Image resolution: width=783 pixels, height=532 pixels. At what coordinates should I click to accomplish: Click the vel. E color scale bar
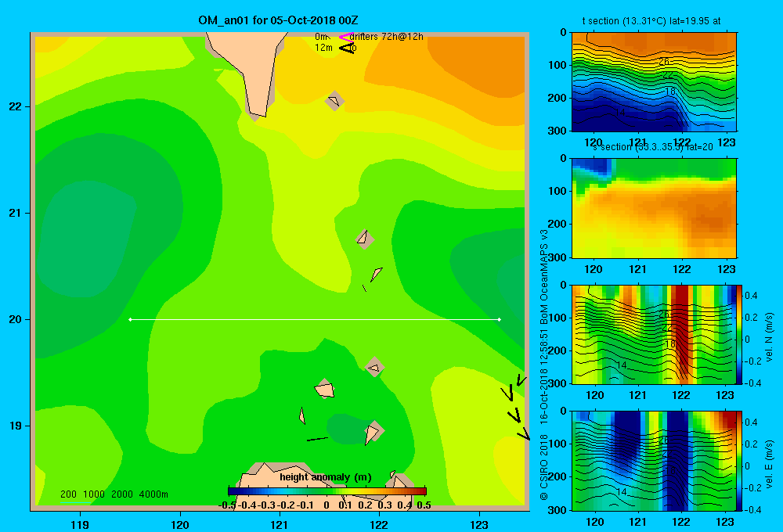[x=739, y=461]
